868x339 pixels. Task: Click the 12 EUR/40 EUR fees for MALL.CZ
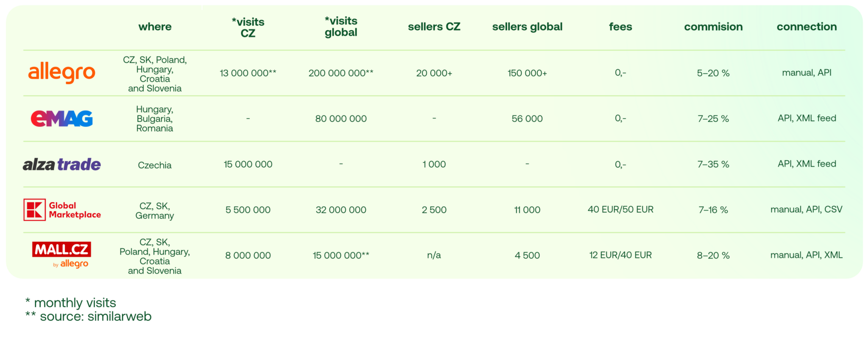pos(620,255)
